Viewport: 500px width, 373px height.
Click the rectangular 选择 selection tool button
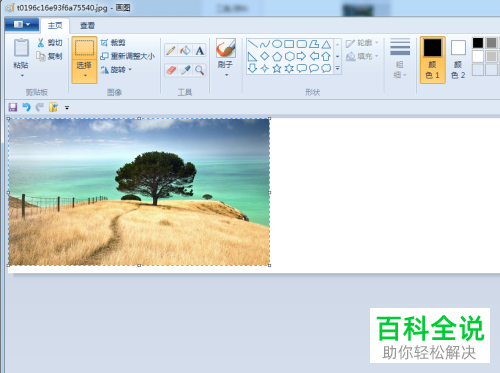point(84,48)
